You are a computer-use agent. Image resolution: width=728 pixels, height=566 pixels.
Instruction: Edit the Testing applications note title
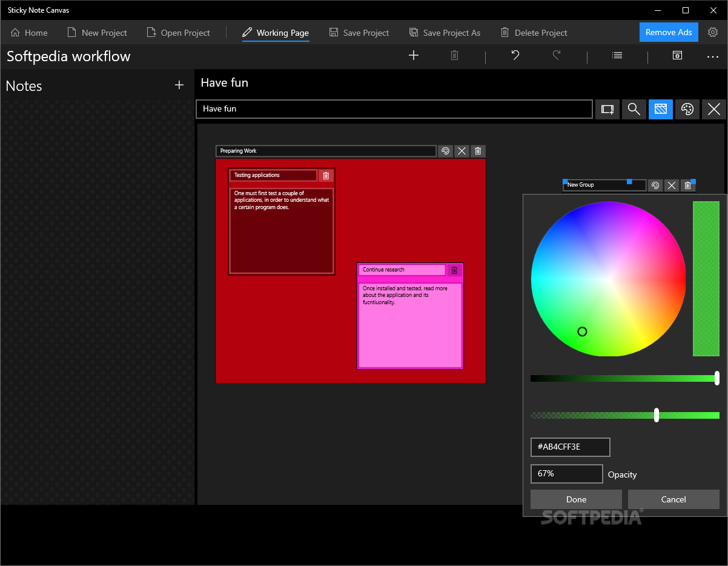point(274,175)
